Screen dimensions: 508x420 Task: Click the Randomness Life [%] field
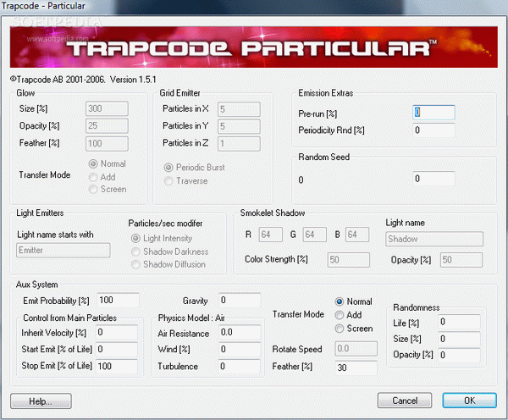coord(459,322)
